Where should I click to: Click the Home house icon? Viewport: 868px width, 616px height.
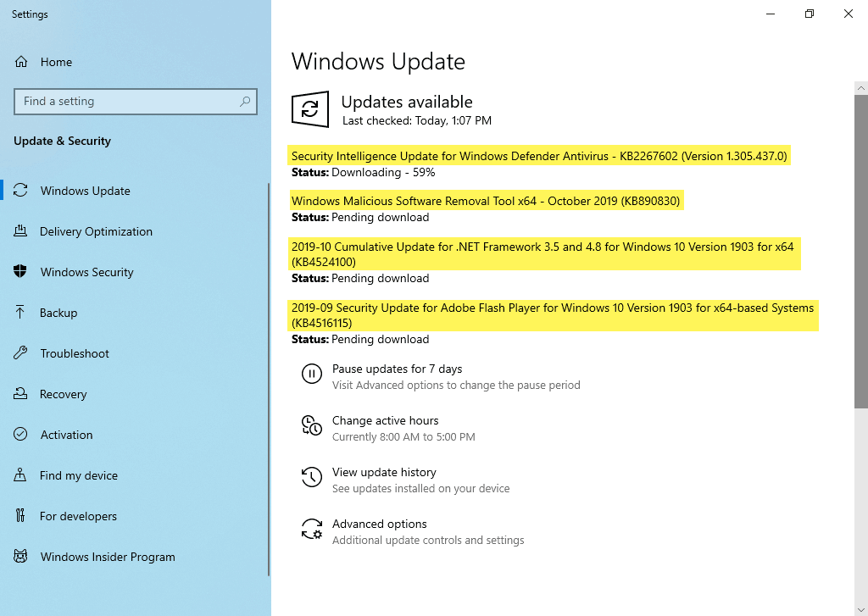click(21, 62)
